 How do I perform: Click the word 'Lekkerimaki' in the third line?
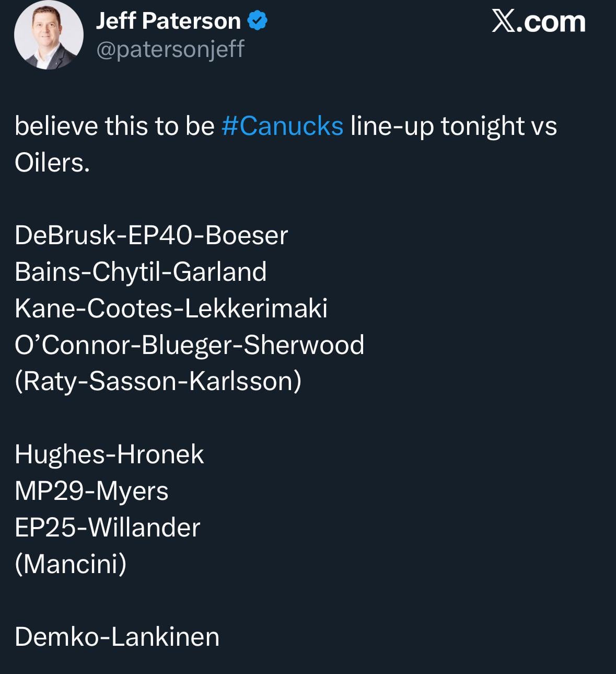pyautogui.click(x=256, y=308)
